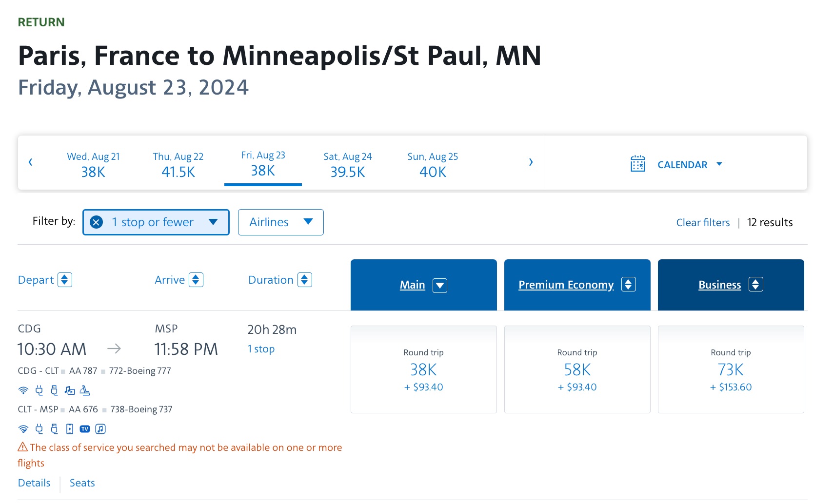Click the lie-flat seat amenity icon
This screenshot has width=833, height=504.
[85, 391]
